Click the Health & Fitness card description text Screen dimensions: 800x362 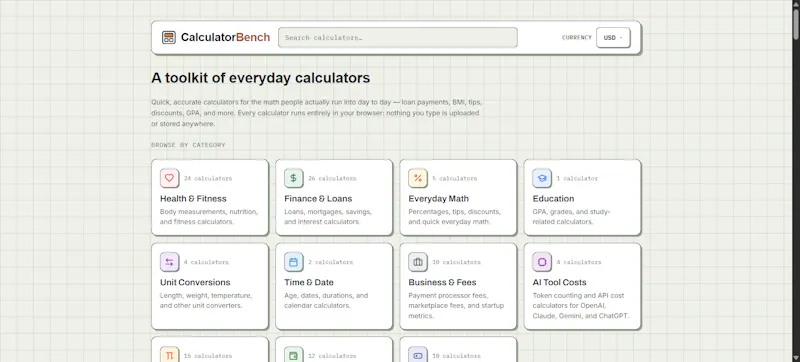click(x=209, y=217)
